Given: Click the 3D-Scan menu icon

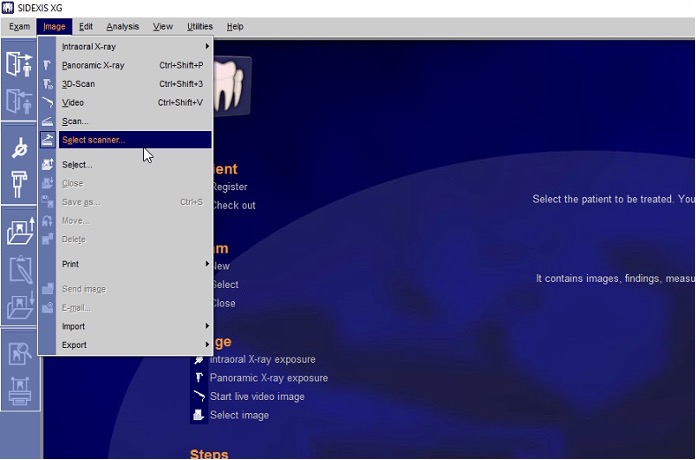Looking at the screenshot, I should click(x=47, y=84).
